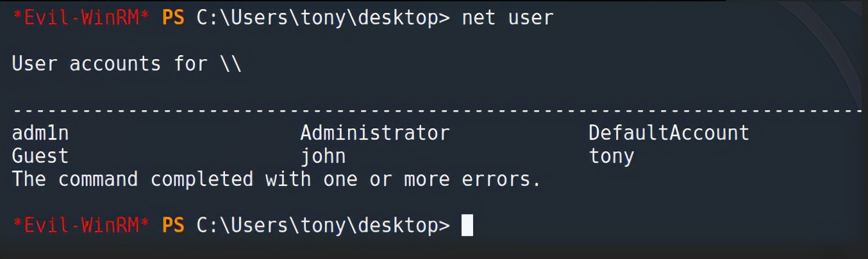Viewport: 868px width, 259px height.
Task: Click the orange PS label on top line
Action: [173, 18]
